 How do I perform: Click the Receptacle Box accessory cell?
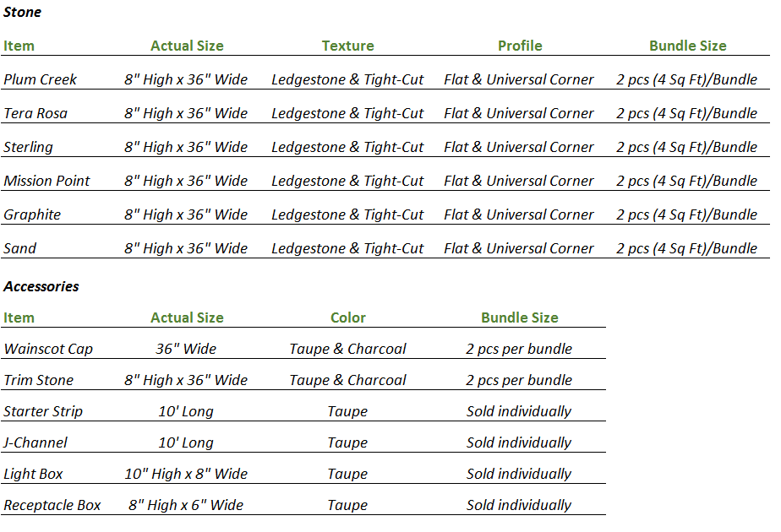point(52,505)
